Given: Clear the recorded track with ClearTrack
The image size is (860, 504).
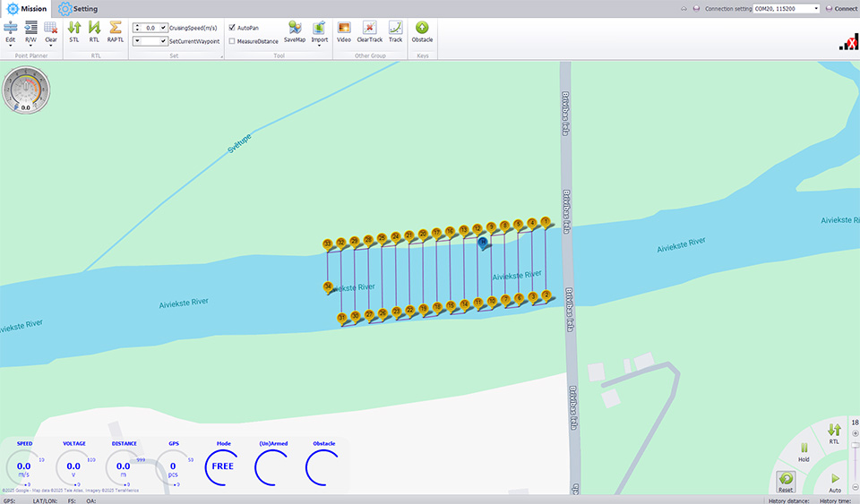Looking at the screenshot, I should [x=370, y=30].
